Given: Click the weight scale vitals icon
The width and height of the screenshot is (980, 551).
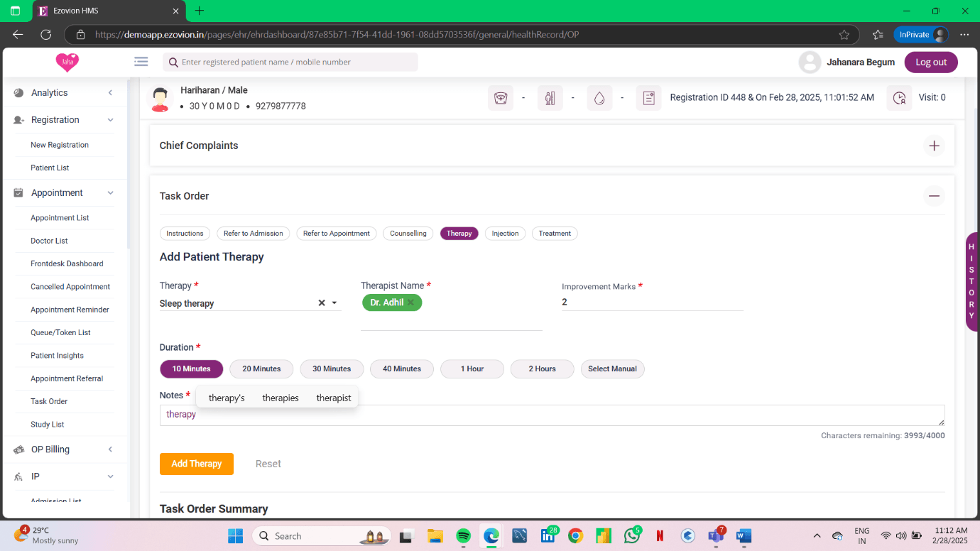Looking at the screenshot, I should click(x=501, y=98).
